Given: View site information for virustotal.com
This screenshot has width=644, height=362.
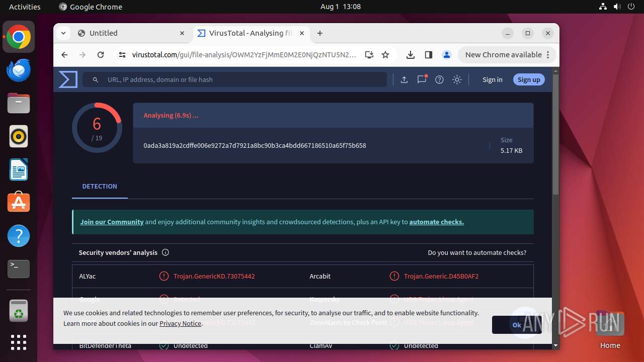Looking at the screenshot, I should coord(122,55).
